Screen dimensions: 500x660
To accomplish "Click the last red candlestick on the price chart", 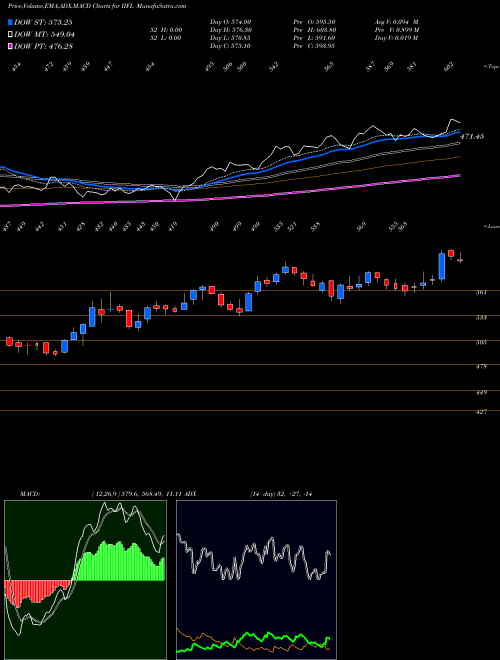I will pos(460,261).
